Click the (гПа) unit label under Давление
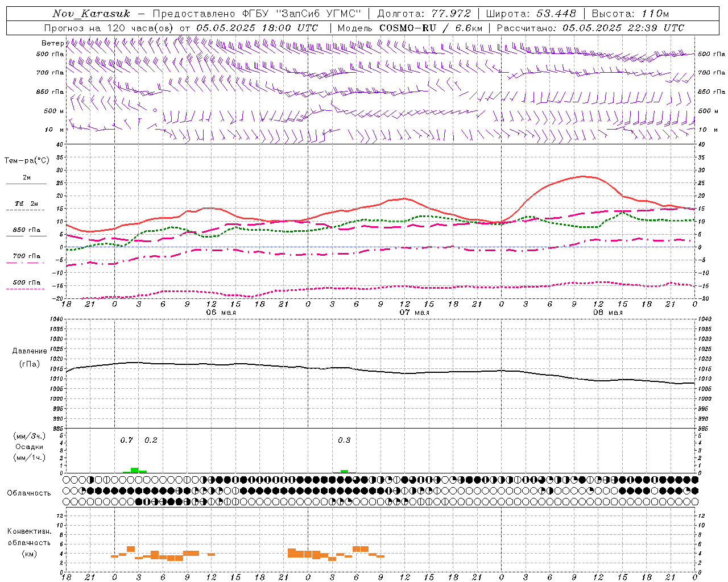 [x=30, y=364]
